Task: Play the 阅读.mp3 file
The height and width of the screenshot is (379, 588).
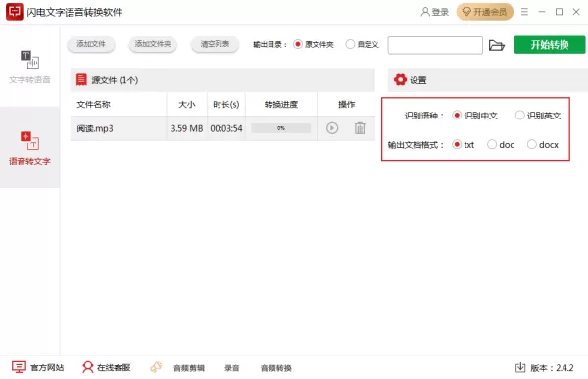Action: (x=332, y=128)
